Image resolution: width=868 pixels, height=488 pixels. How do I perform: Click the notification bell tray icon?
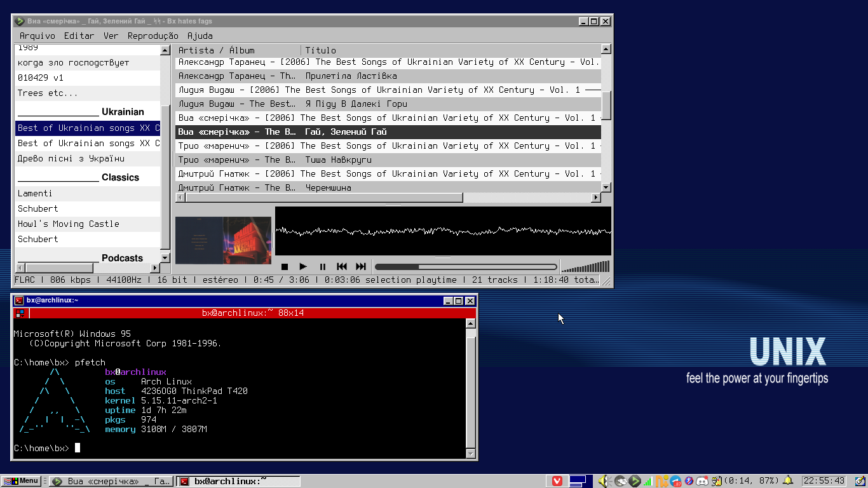788,481
